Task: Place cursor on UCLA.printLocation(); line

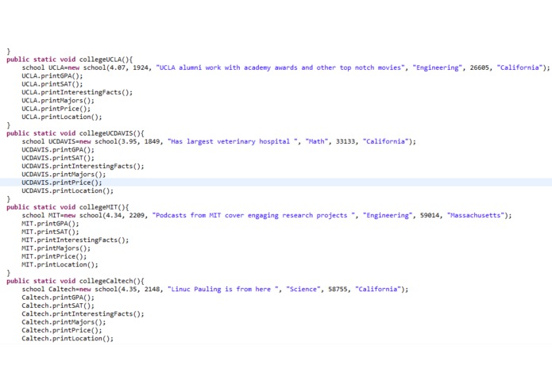Action: click(x=62, y=117)
